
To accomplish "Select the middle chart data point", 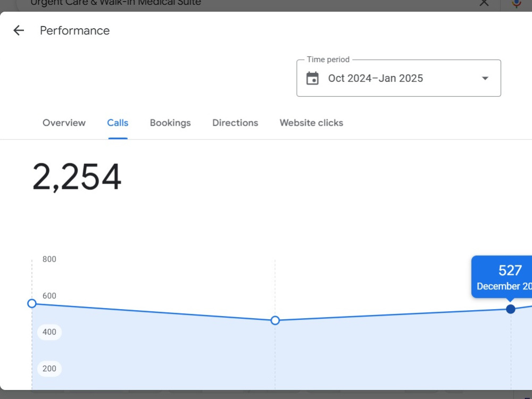I will [275, 320].
